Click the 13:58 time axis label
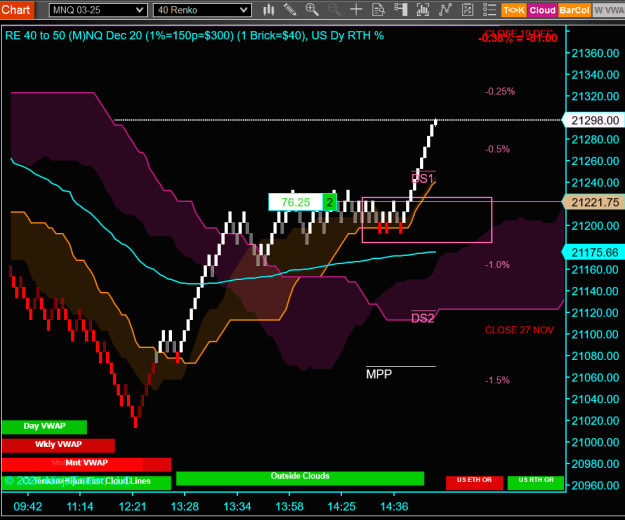This screenshot has height=520, width=625. [289, 506]
